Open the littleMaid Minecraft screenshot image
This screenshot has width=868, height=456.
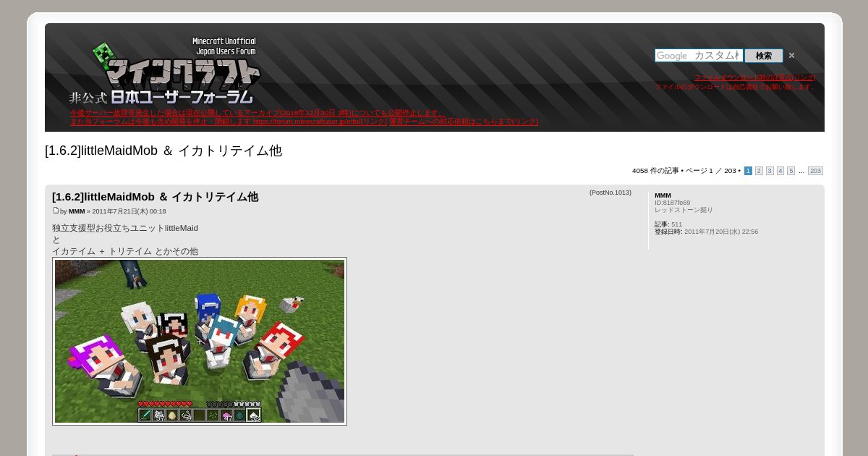coord(200,341)
